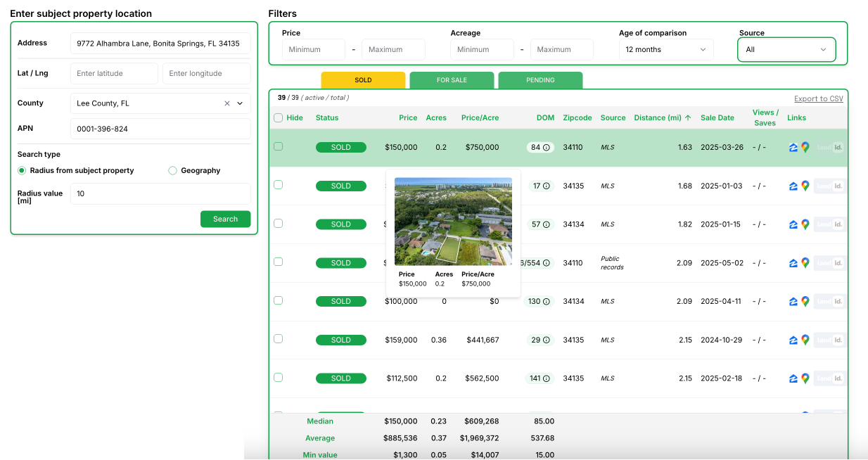
Task: Click Land id. link on 2025-01-15 row
Action: pyautogui.click(x=830, y=224)
